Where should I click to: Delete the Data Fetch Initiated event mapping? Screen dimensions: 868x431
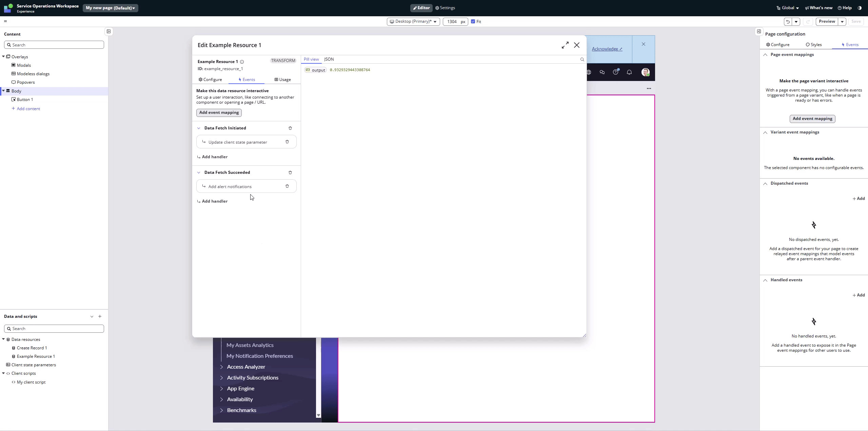(290, 128)
